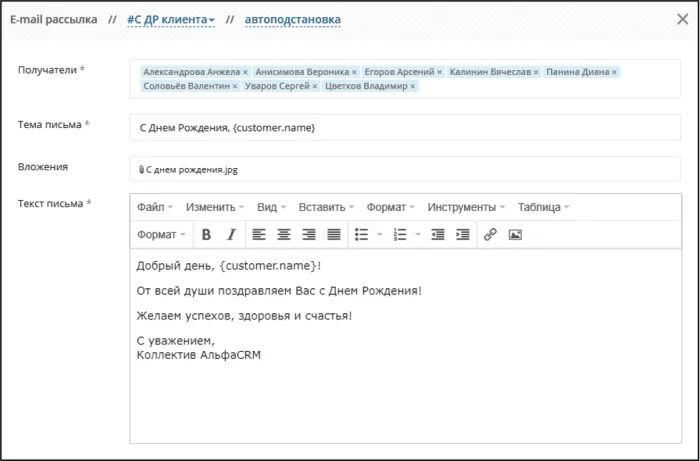Insert hyperlink with chain icon
Image resolution: width=700 pixels, height=461 pixels.
490,234
